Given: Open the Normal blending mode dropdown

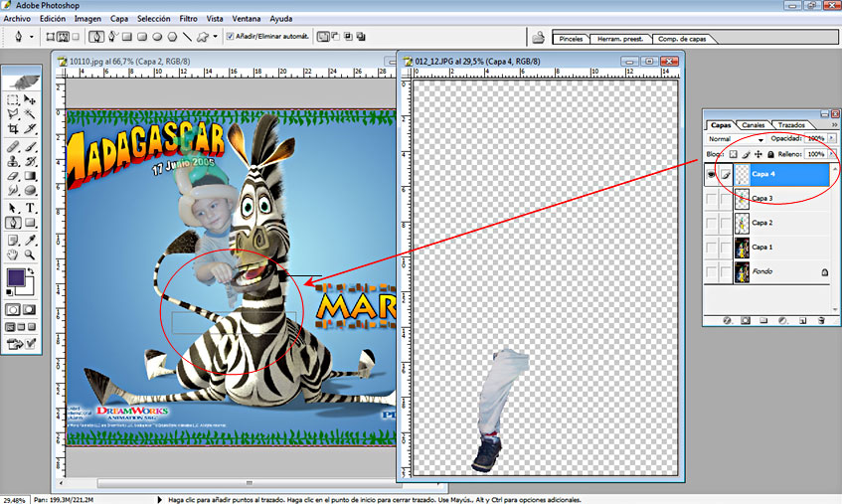Looking at the screenshot, I should click(x=736, y=139).
